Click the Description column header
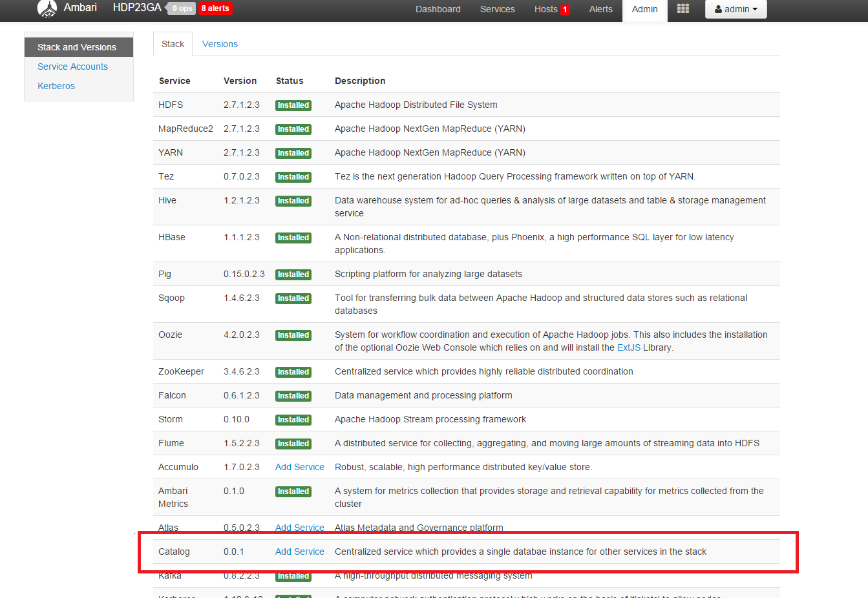The height and width of the screenshot is (598, 868). [360, 81]
